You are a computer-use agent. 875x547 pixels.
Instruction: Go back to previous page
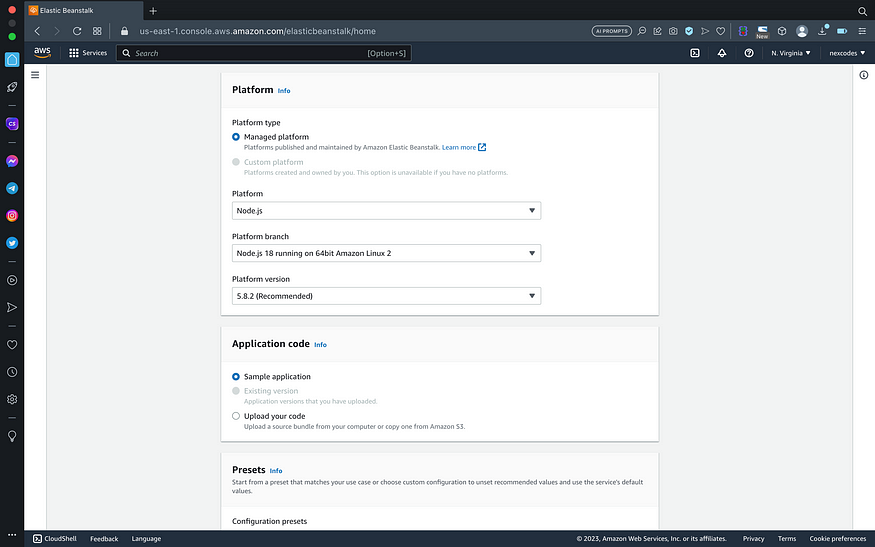[x=37, y=31]
